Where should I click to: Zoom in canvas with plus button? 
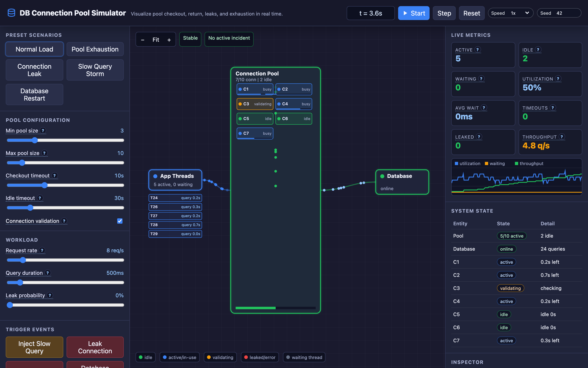(169, 40)
